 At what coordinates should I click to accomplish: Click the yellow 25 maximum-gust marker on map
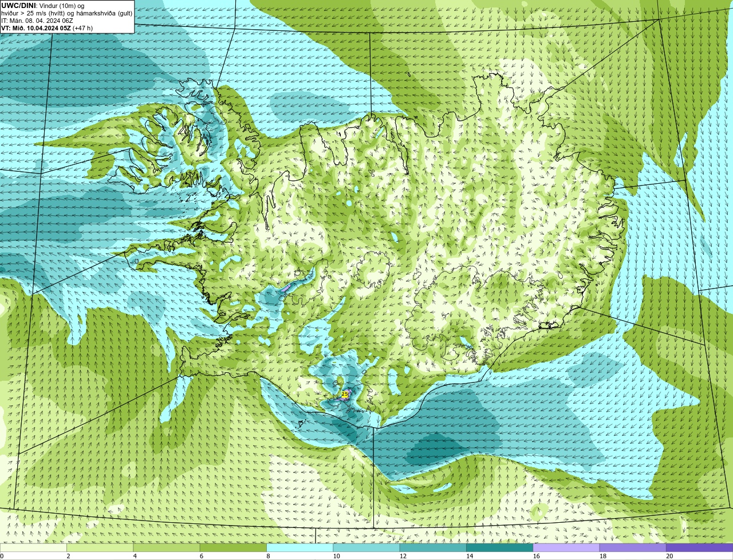pyautogui.click(x=345, y=394)
